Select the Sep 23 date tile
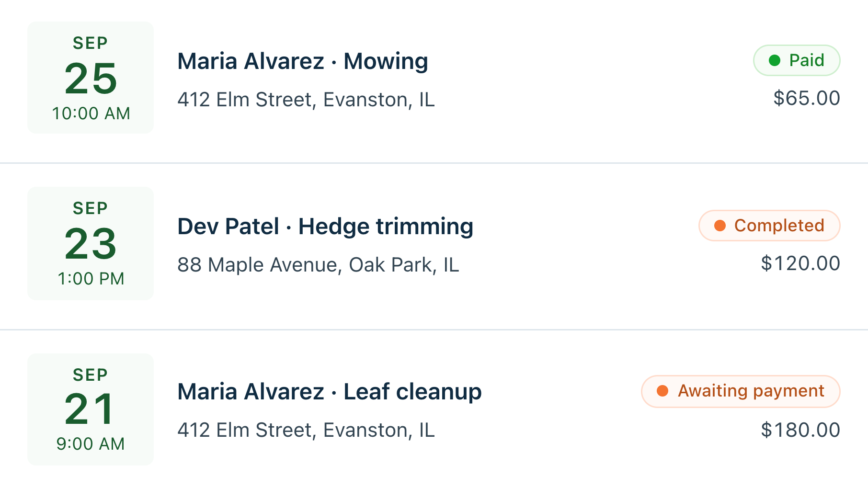The image size is (868, 488). coord(91,243)
